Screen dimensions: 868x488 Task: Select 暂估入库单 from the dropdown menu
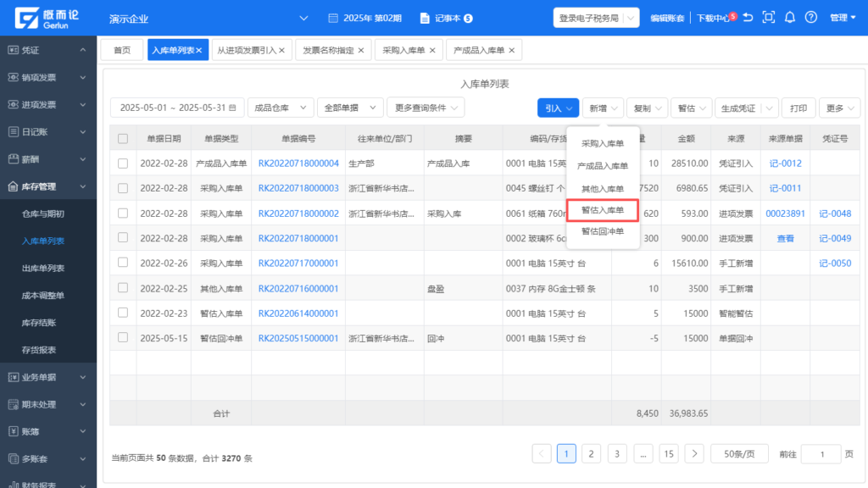pos(603,209)
